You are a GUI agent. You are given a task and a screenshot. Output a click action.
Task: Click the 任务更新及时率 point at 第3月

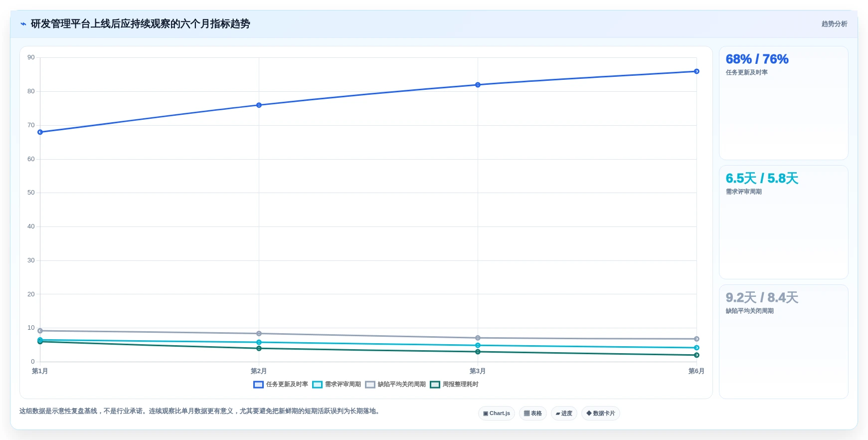click(478, 85)
